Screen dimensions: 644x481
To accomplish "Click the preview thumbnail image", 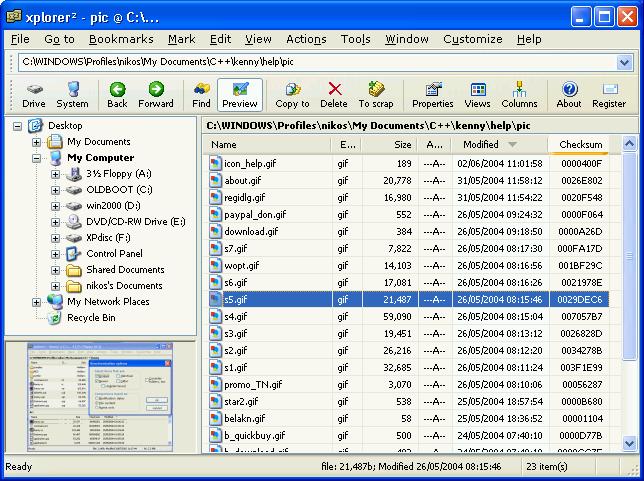I will (99, 397).
